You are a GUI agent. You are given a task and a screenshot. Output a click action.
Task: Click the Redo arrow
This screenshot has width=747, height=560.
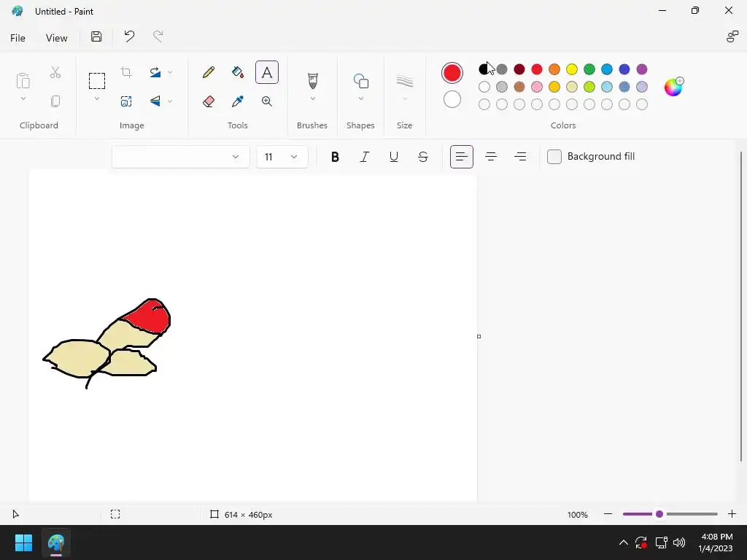pyautogui.click(x=158, y=36)
